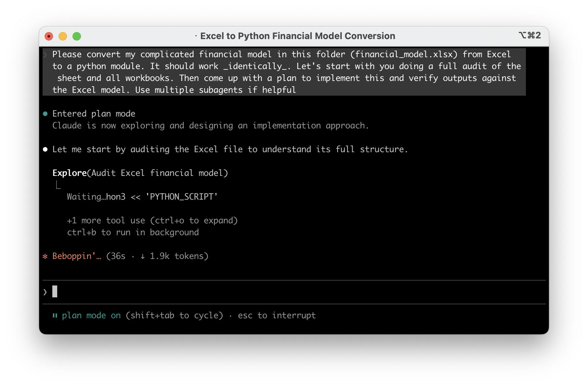588x386 pixels.
Task: Click the prompt chevron in the input line
Action: click(45, 292)
